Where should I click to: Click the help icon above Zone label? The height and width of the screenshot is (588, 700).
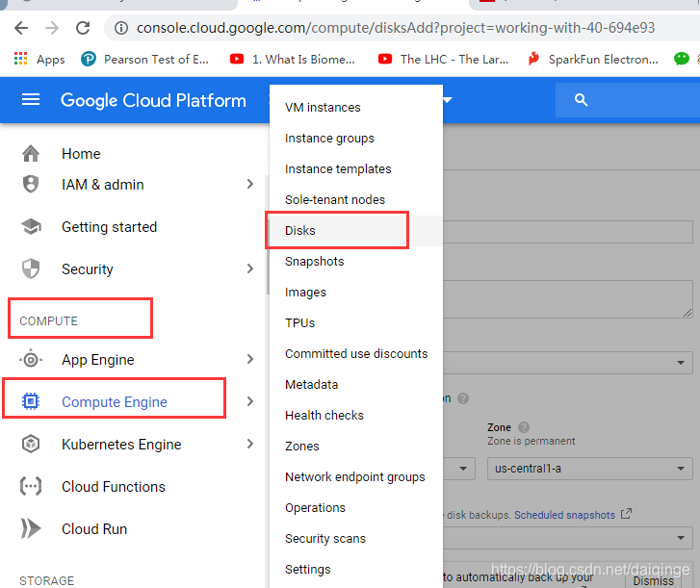(463, 398)
